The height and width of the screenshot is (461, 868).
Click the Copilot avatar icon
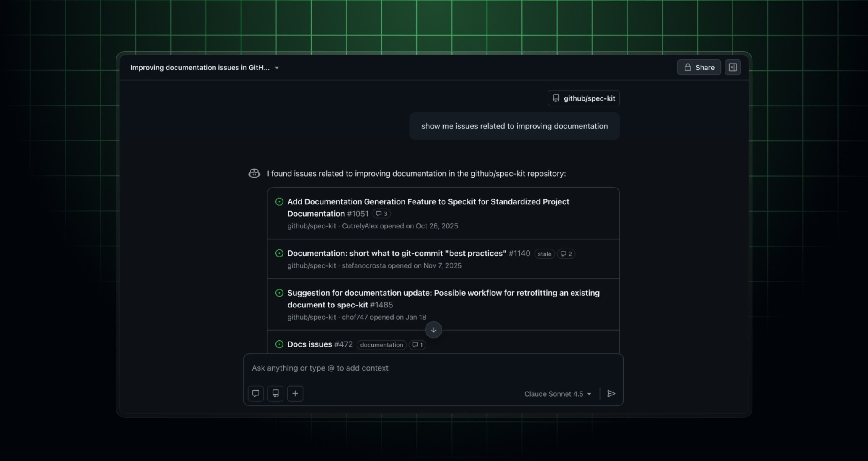coord(254,173)
